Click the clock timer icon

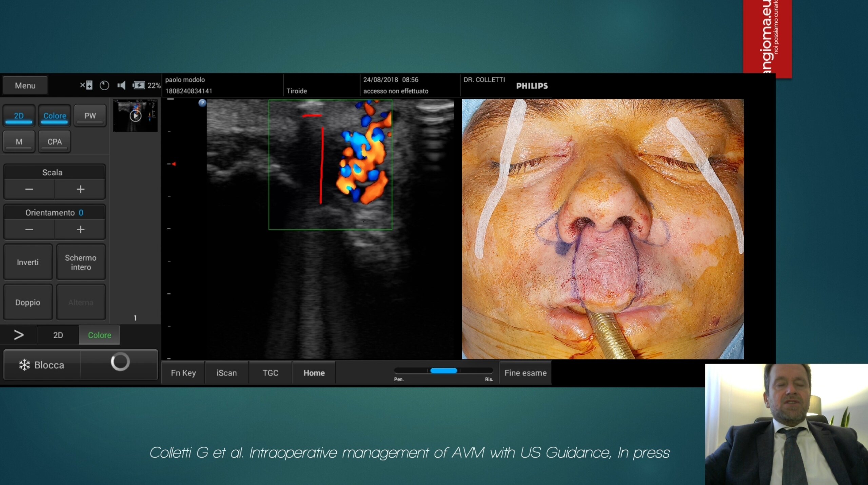(104, 85)
